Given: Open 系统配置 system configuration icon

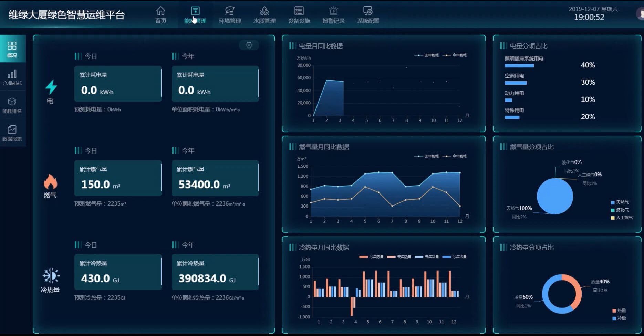Looking at the screenshot, I should click(x=368, y=11).
